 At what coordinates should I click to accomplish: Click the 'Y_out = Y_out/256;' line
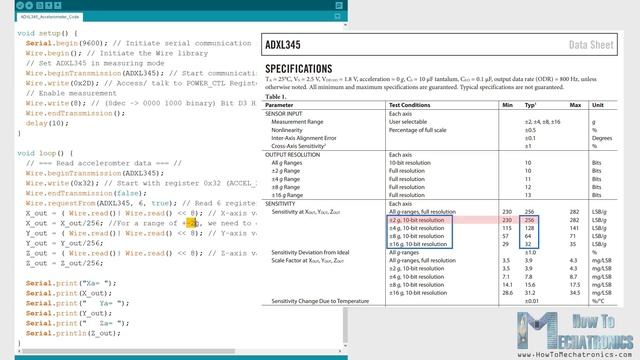tap(64, 243)
